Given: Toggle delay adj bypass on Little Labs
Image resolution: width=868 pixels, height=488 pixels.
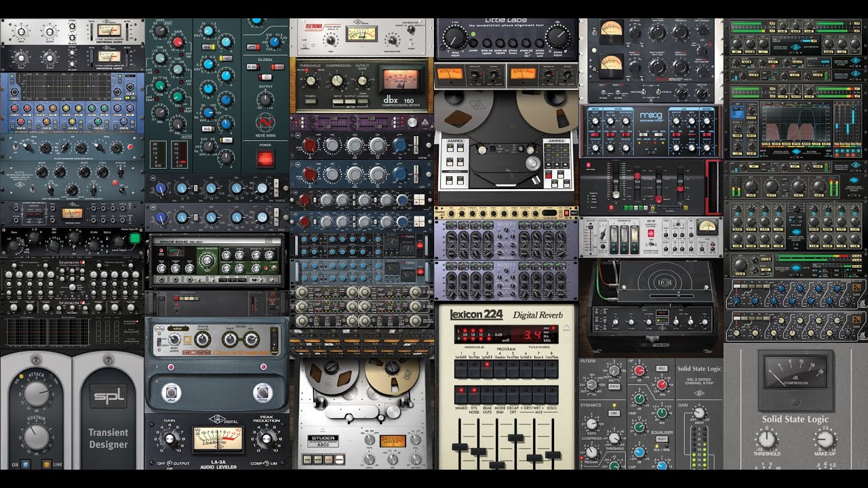Looking at the screenshot, I should (x=487, y=43).
